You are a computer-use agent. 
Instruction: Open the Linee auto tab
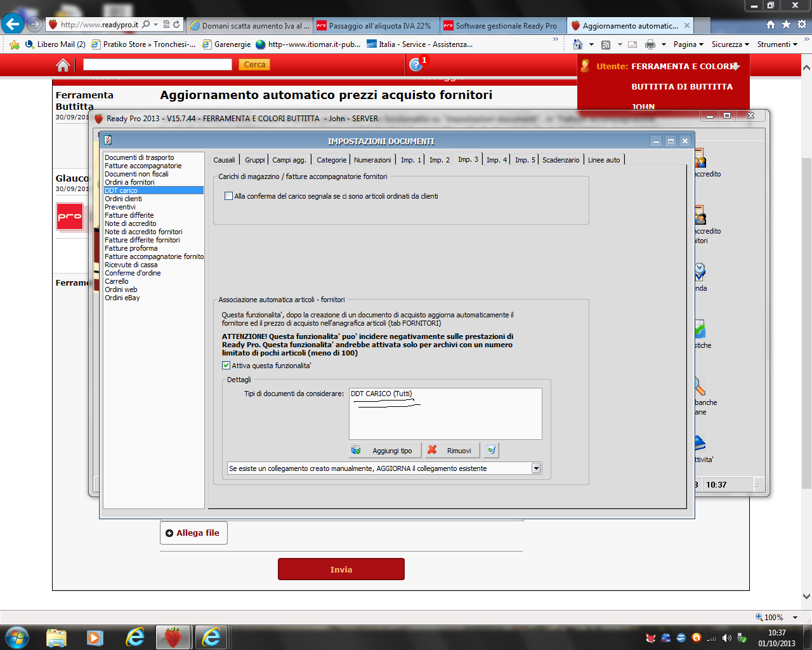tap(604, 160)
